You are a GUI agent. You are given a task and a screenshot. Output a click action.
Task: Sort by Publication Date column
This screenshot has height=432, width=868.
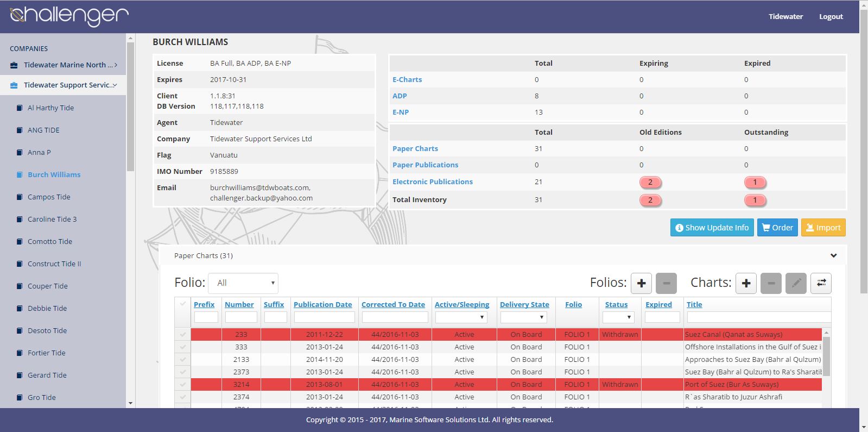coord(322,305)
